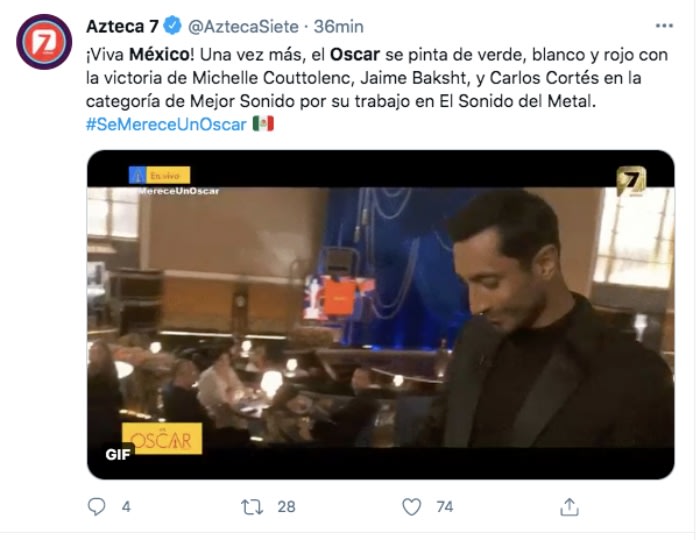Click the bold word Oscar in tweet

click(x=355, y=54)
